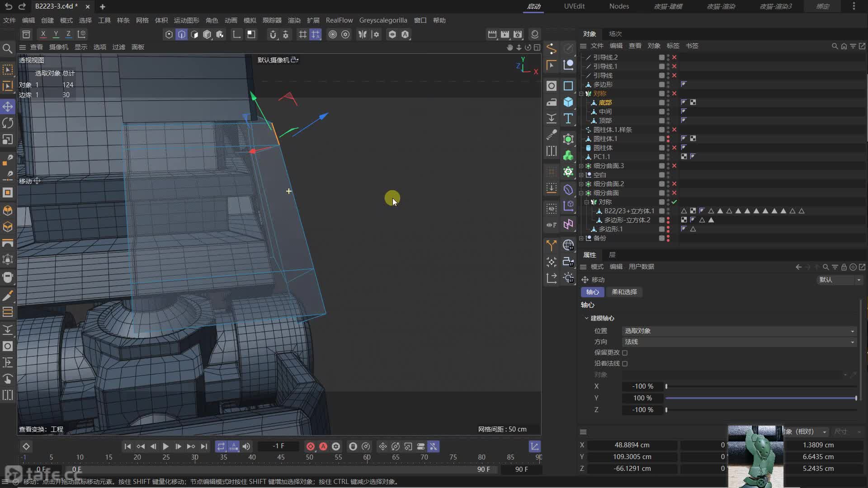
Task: Enable the 保留更改 checkbox
Action: coord(625,352)
